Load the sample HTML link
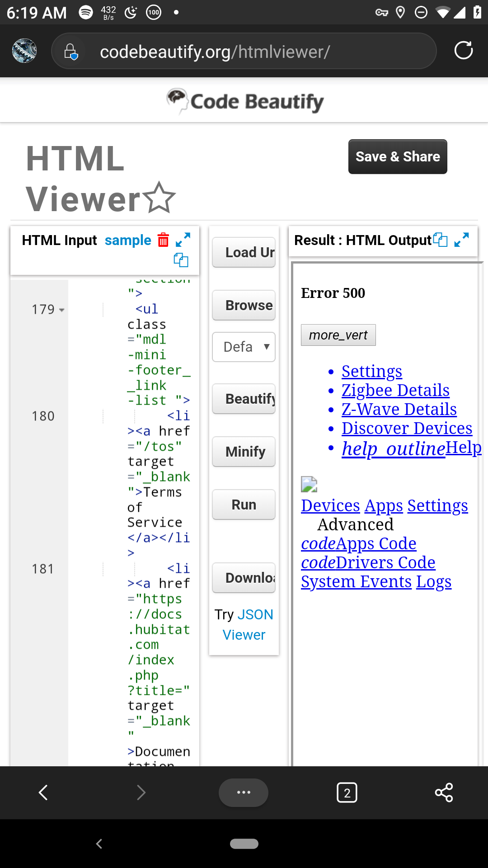 pyautogui.click(x=128, y=240)
